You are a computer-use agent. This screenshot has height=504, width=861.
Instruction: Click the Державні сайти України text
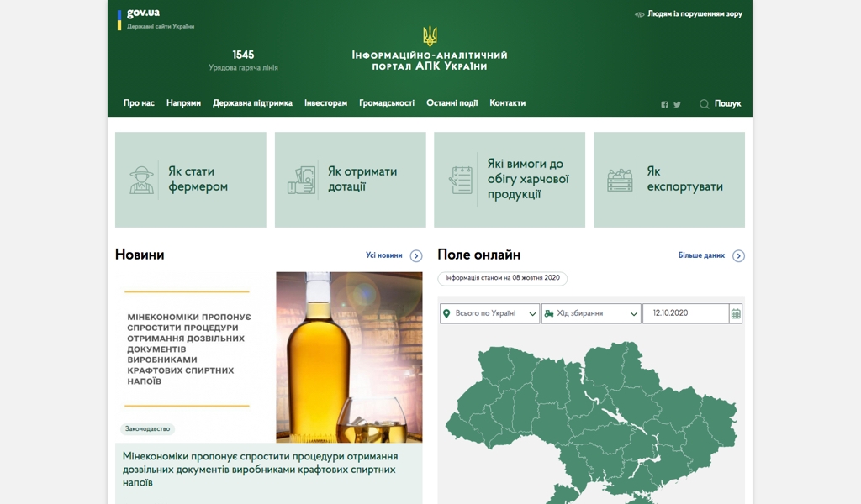pos(161,26)
